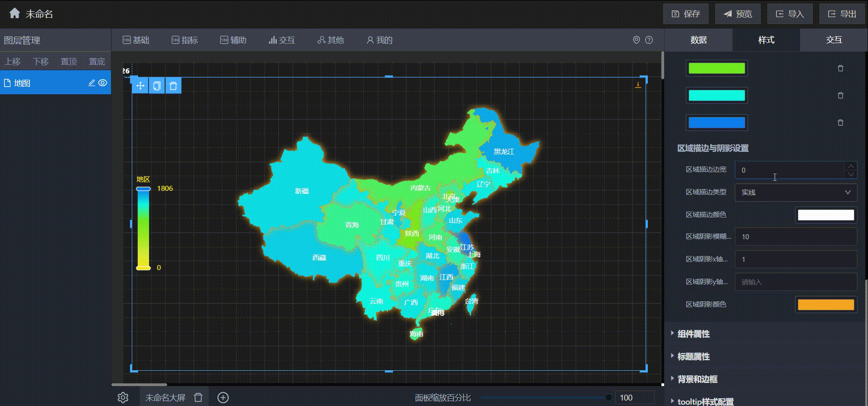868x406 pixels.
Task: Click the 新疆 region on the map
Action: 302,191
